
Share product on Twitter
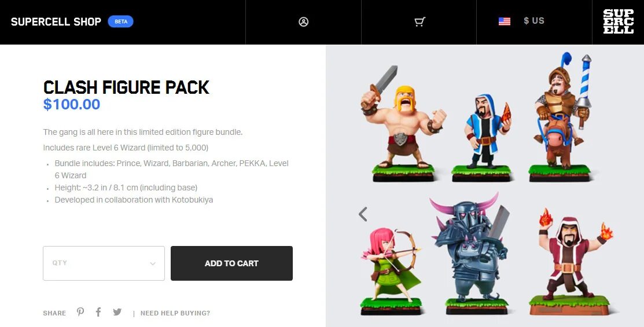pyautogui.click(x=117, y=312)
